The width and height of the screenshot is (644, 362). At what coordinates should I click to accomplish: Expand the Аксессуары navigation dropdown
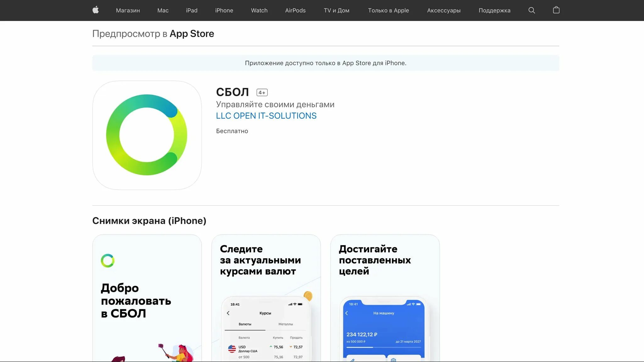444,10
